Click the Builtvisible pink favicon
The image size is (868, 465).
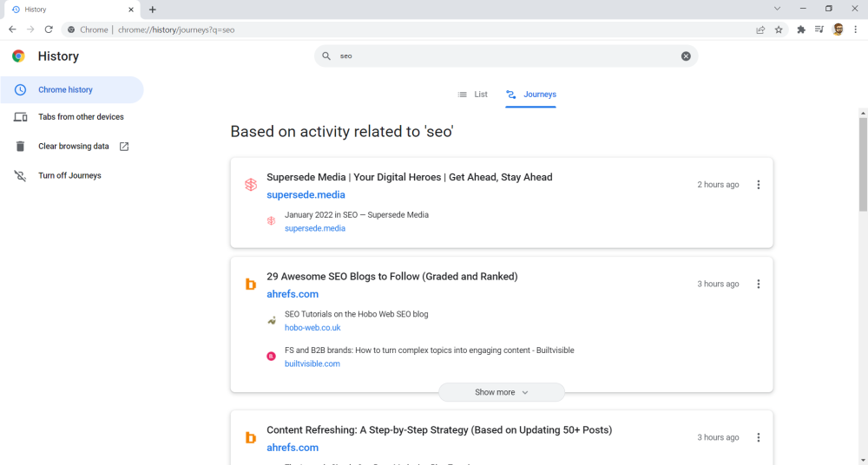pos(271,357)
